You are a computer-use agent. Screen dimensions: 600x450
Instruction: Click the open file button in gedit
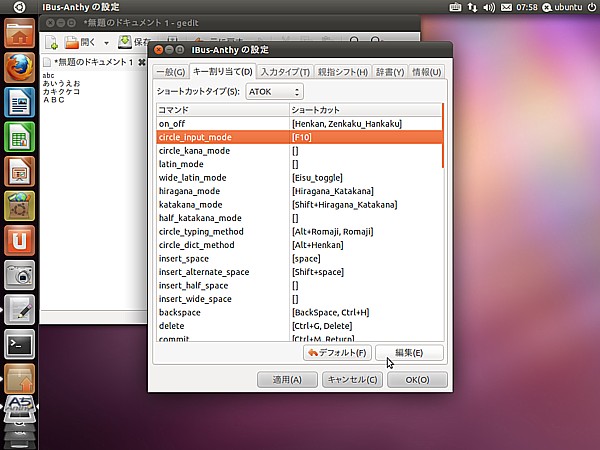coord(80,42)
